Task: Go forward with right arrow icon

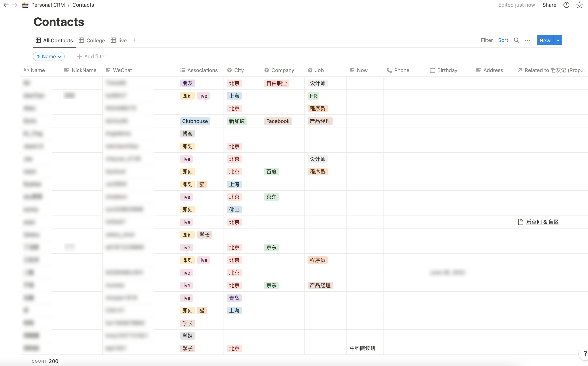Action: (15, 5)
